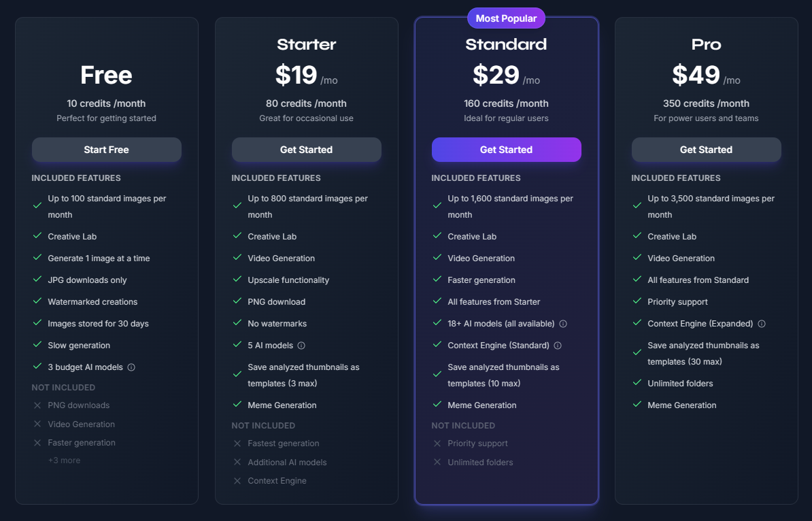This screenshot has height=521, width=812.
Task: Click checkmark beside Priority support in Pro
Action: click(x=637, y=301)
